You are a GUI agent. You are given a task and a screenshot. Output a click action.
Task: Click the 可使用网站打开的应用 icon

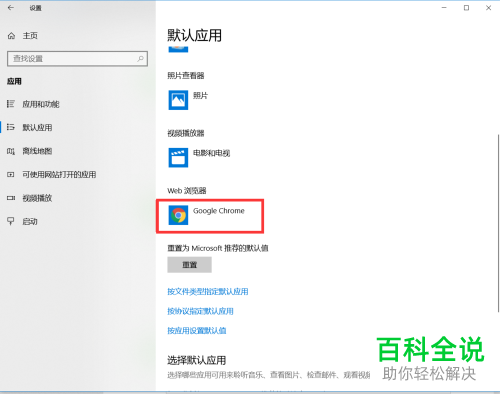click(x=11, y=174)
